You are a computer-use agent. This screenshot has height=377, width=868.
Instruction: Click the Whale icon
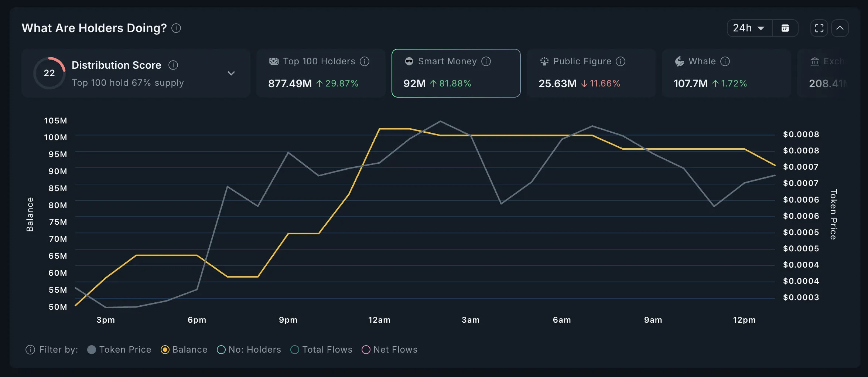(x=679, y=61)
